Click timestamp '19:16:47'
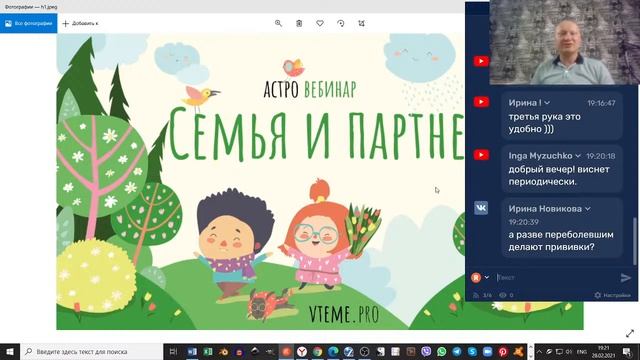Image resolution: width=640 pixels, height=360 pixels. click(x=601, y=103)
